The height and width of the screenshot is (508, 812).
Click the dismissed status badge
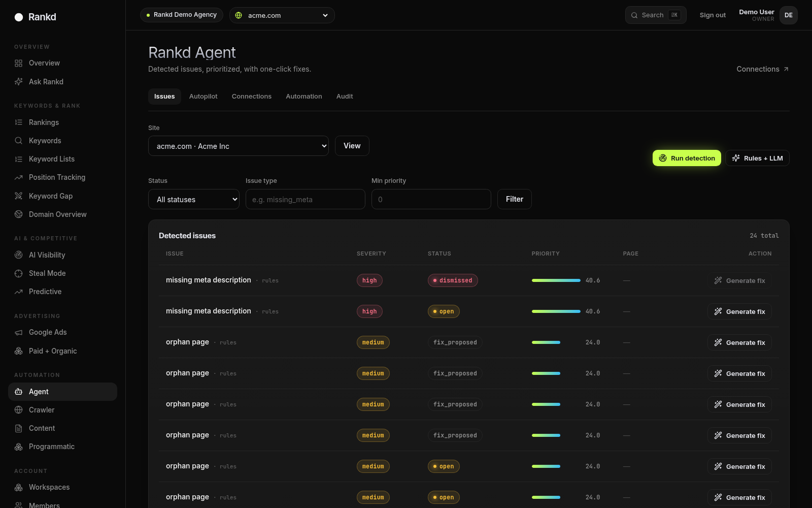(x=453, y=280)
